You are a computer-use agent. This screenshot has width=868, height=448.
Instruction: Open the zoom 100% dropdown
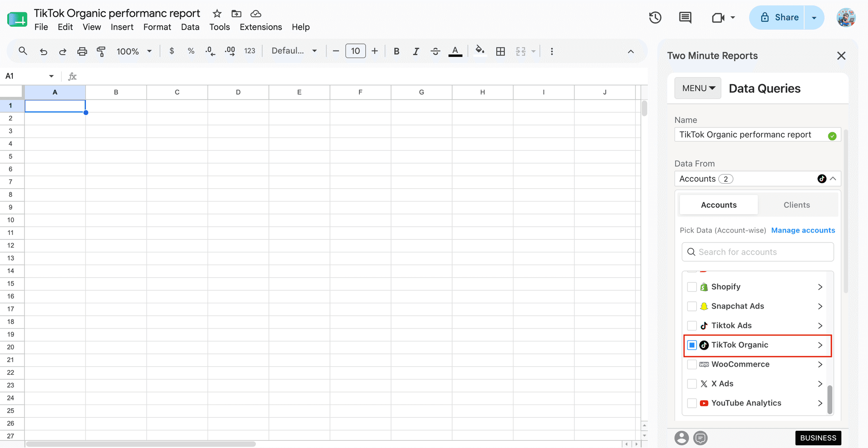coord(134,52)
